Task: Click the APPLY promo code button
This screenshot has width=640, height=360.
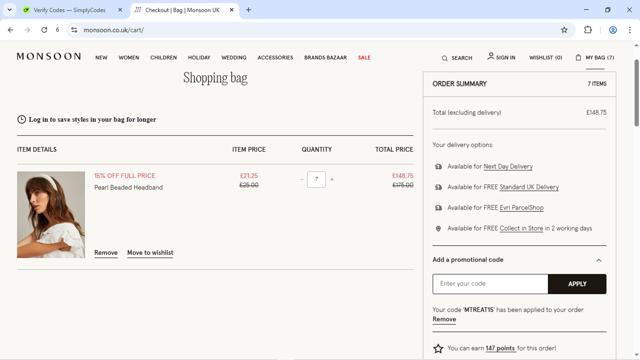Action: pyautogui.click(x=577, y=284)
